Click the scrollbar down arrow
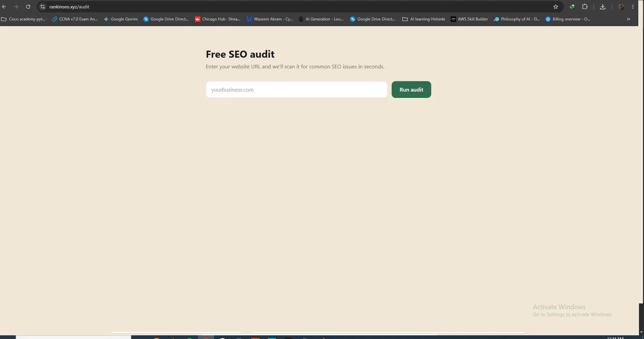This screenshot has height=339, width=644. 641,332
